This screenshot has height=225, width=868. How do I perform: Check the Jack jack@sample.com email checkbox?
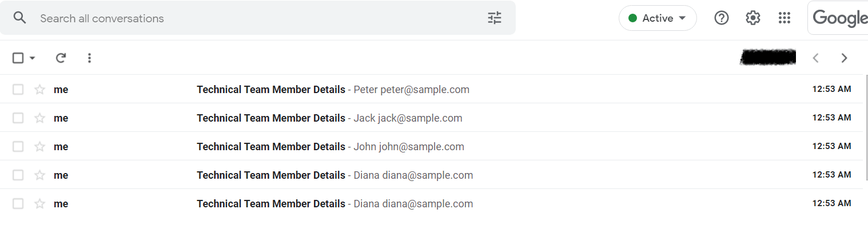[x=18, y=118]
